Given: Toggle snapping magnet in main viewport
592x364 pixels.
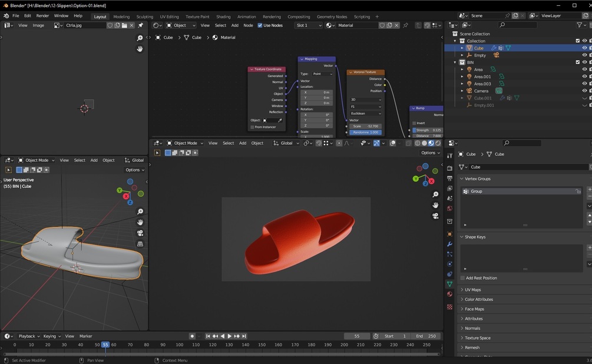Looking at the screenshot, I should click(x=319, y=143).
